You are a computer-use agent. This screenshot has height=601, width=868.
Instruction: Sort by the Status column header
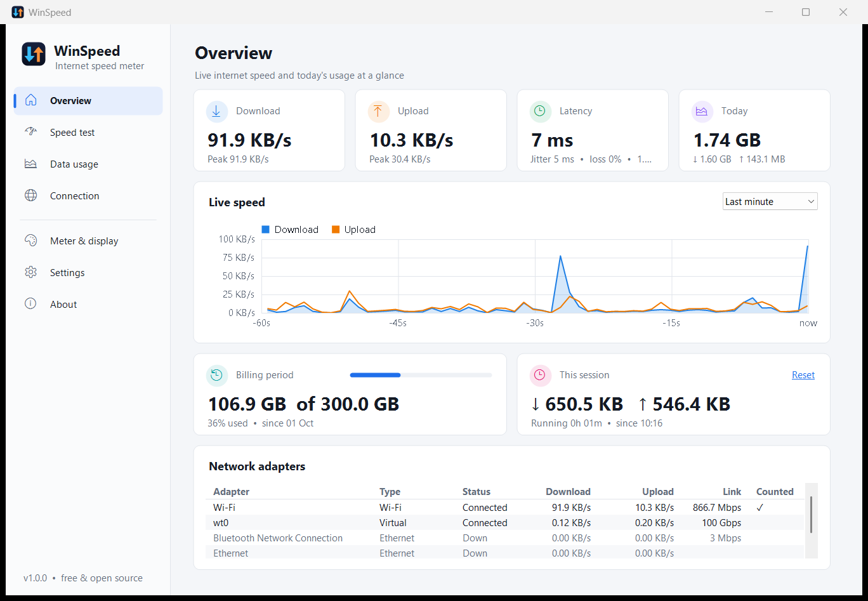click(x=477, y=492)
